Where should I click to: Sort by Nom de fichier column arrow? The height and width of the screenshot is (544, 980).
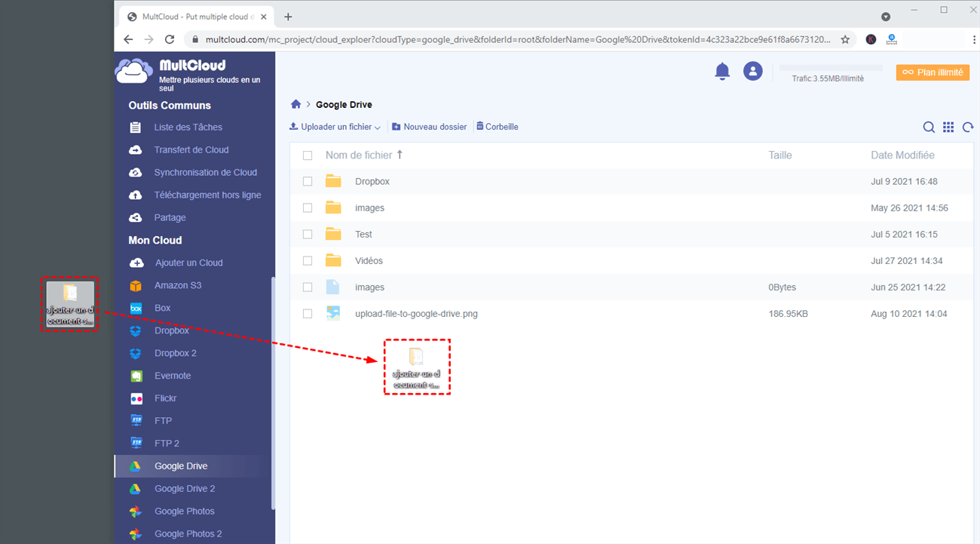[400, 155]
